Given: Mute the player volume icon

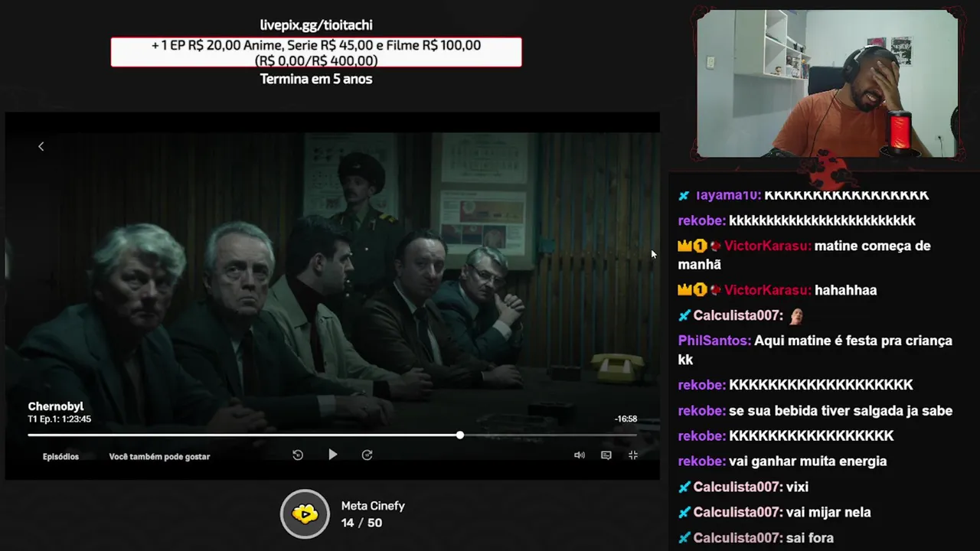Looking at the screenshot, I should [580, 455].
